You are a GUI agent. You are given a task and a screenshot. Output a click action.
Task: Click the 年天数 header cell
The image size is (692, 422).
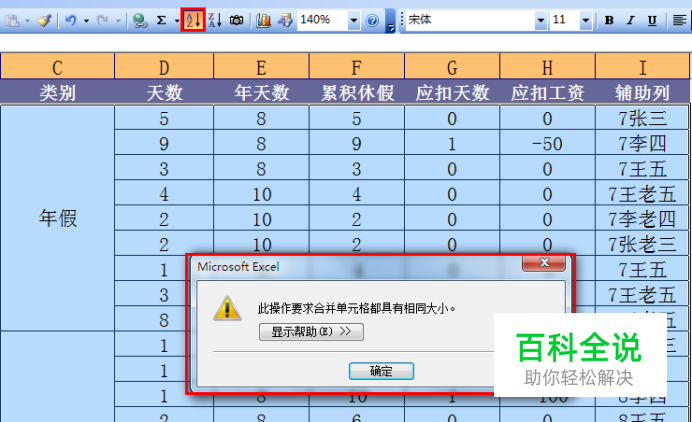[261, 93]
